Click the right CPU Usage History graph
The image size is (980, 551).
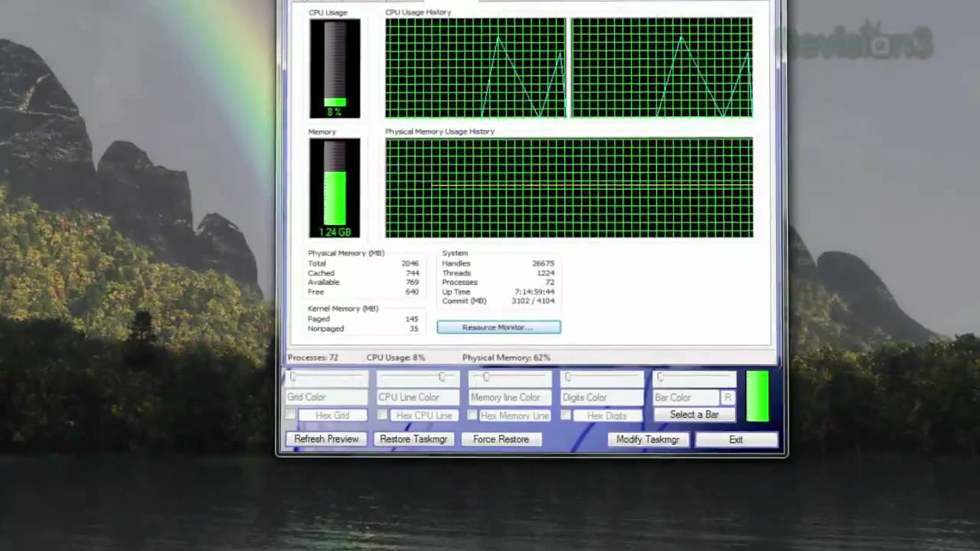point(661,67)
